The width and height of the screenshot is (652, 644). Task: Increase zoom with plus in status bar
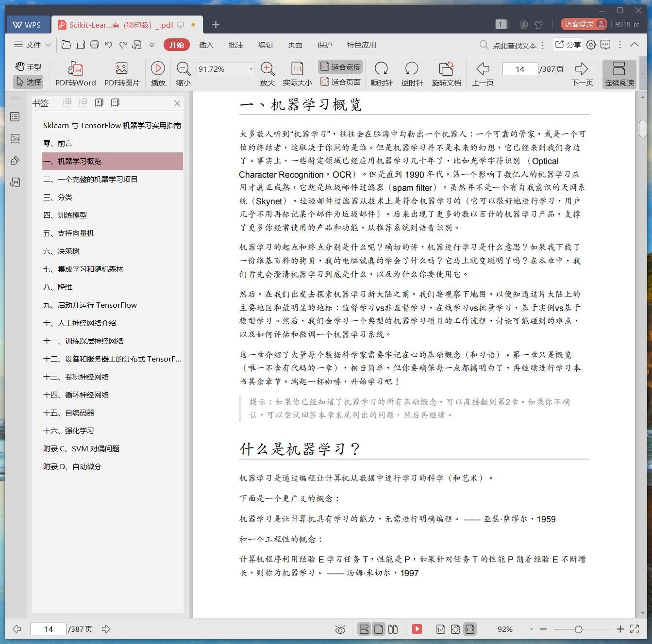(620, 629)
